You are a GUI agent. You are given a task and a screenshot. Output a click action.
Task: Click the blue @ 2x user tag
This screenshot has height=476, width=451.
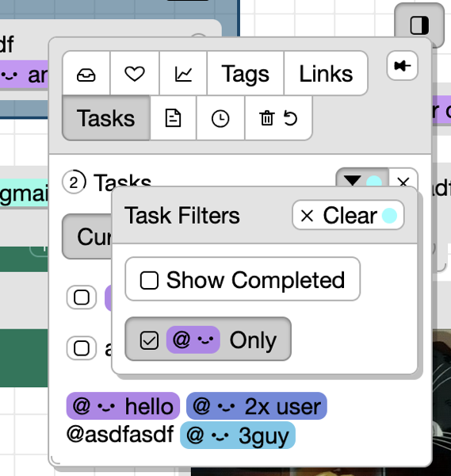tap(257, 406)
